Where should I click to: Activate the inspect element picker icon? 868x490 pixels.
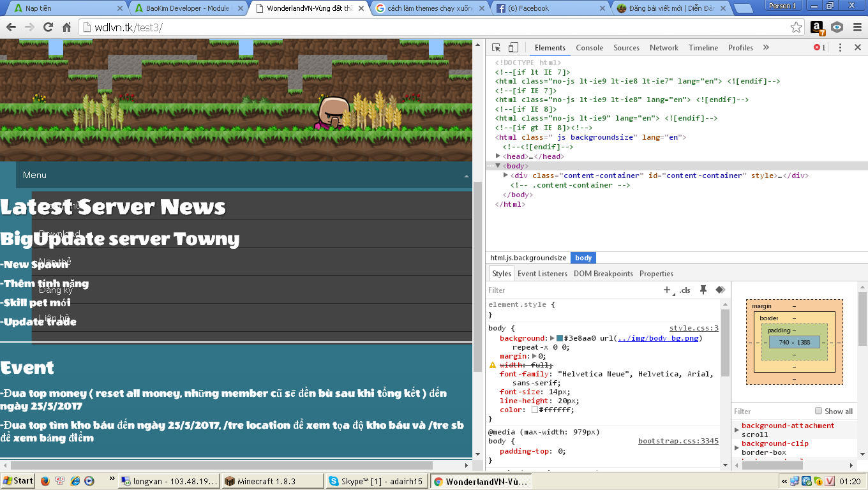(497, 48)
